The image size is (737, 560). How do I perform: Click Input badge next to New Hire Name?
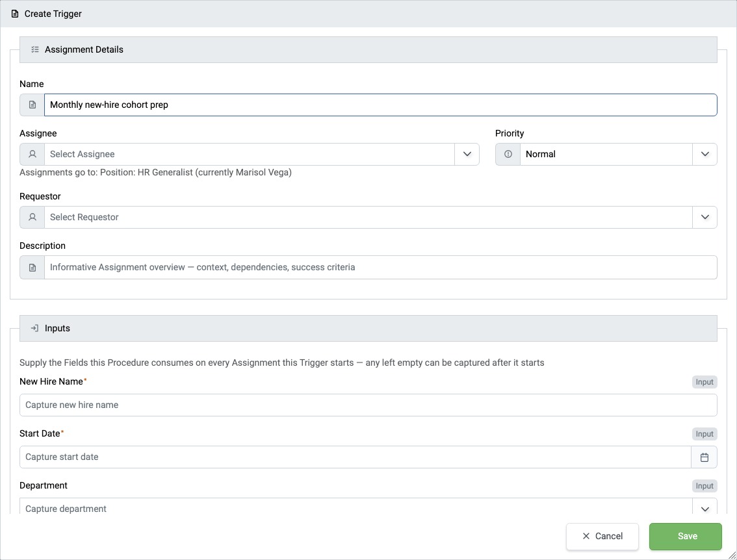pos(705,382)
